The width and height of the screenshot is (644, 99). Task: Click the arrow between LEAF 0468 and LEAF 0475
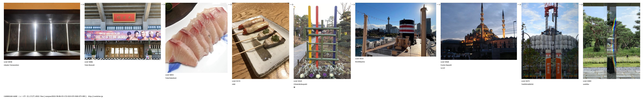(519, 4)
